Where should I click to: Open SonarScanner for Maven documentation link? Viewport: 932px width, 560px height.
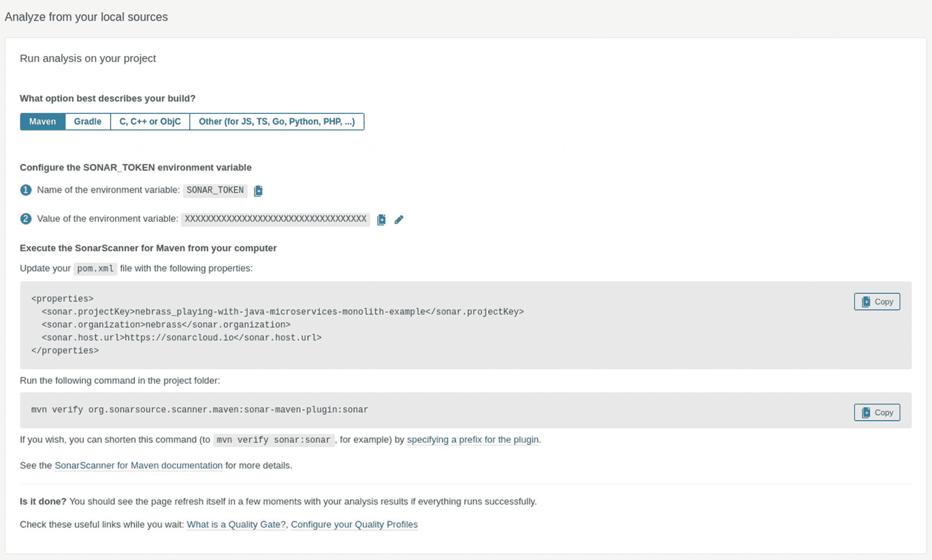(138, 465)
